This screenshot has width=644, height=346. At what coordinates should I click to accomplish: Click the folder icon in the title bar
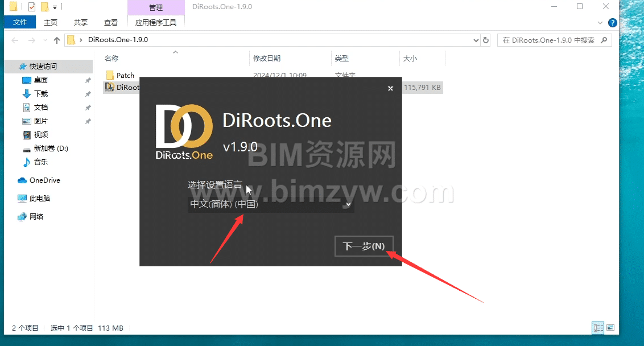pyautogui.click(x=14, y=6)
